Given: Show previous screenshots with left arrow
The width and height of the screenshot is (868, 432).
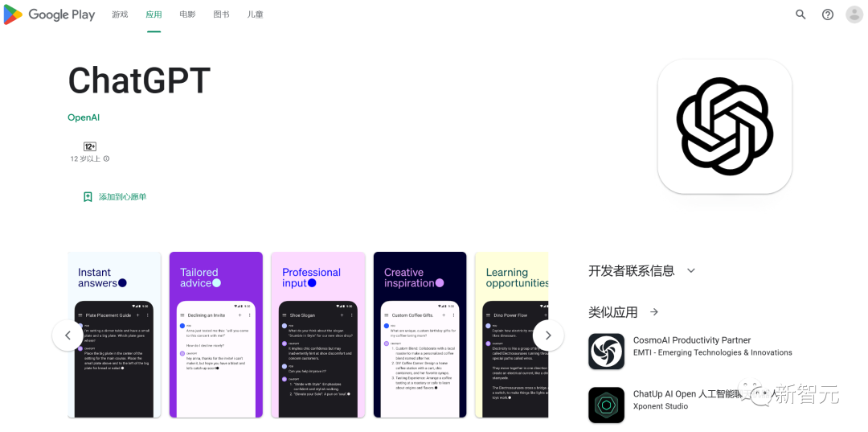Looking at the screenshot, I should 68,335.
